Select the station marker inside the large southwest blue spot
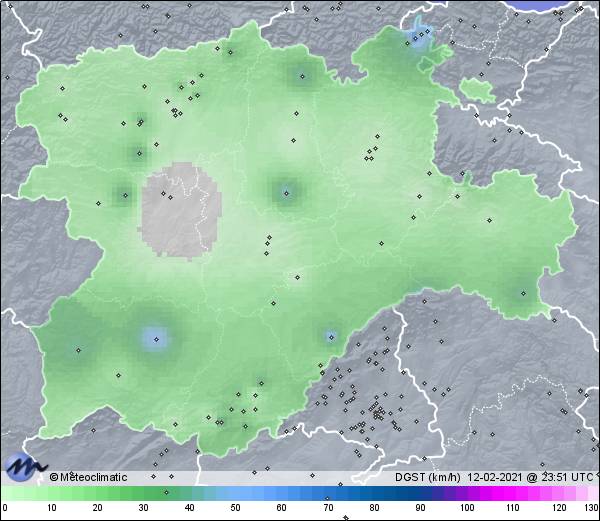Screen dimensions: 600x521 tap(156, 339)
